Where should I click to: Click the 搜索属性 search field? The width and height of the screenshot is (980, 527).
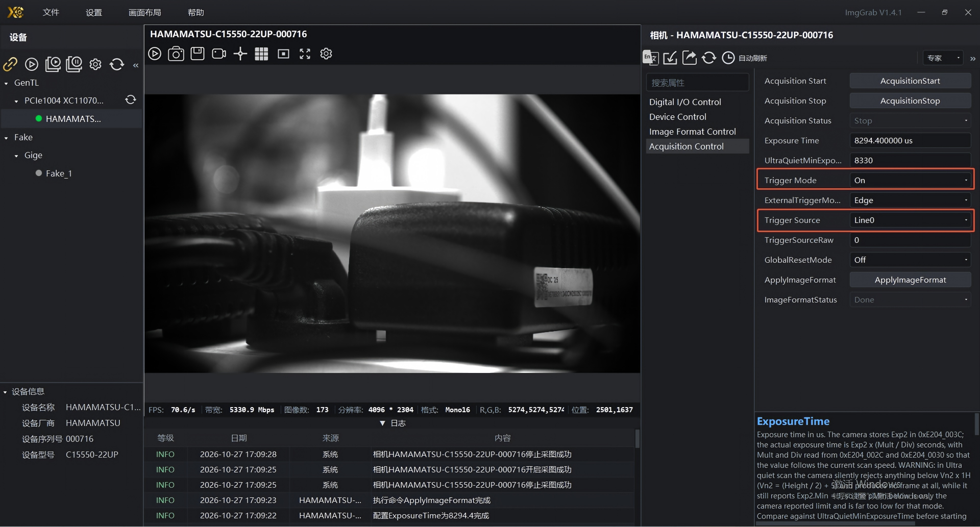tap(697, 83)
